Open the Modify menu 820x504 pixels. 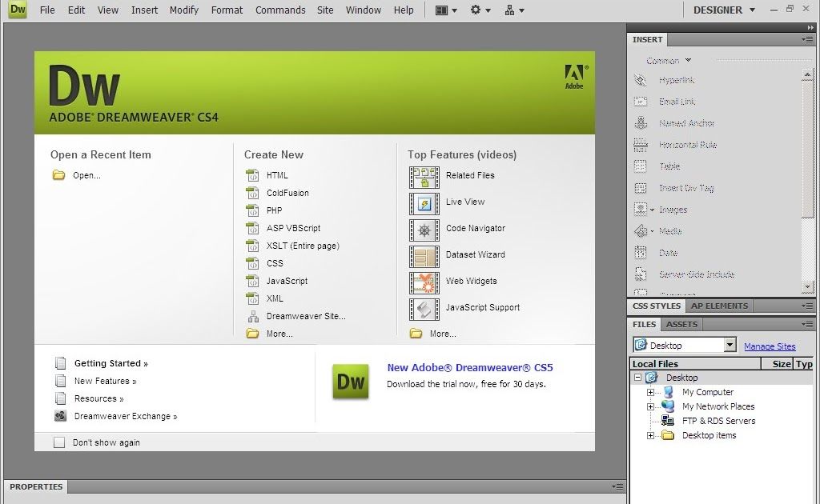click(184, 10)
